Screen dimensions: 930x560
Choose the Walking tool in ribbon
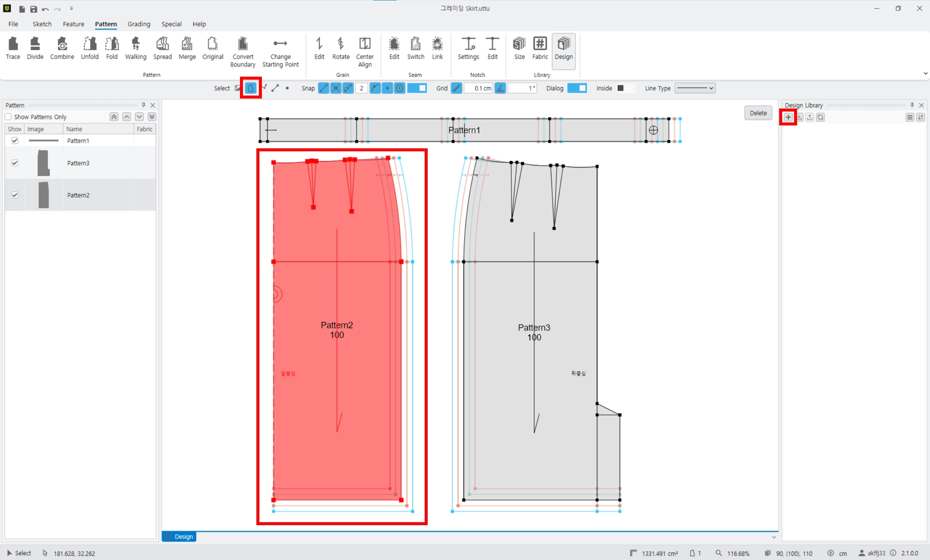tap(135, 48)
